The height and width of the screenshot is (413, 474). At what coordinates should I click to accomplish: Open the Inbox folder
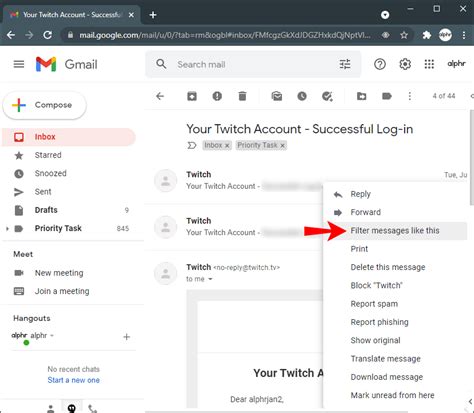pyautogui.click(x=68, y=137)
